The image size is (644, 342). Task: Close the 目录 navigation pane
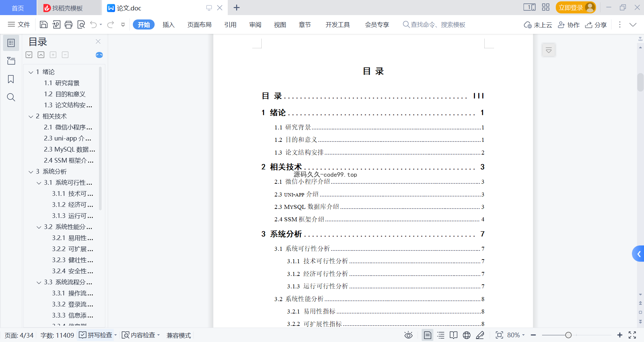click(98, 41)
